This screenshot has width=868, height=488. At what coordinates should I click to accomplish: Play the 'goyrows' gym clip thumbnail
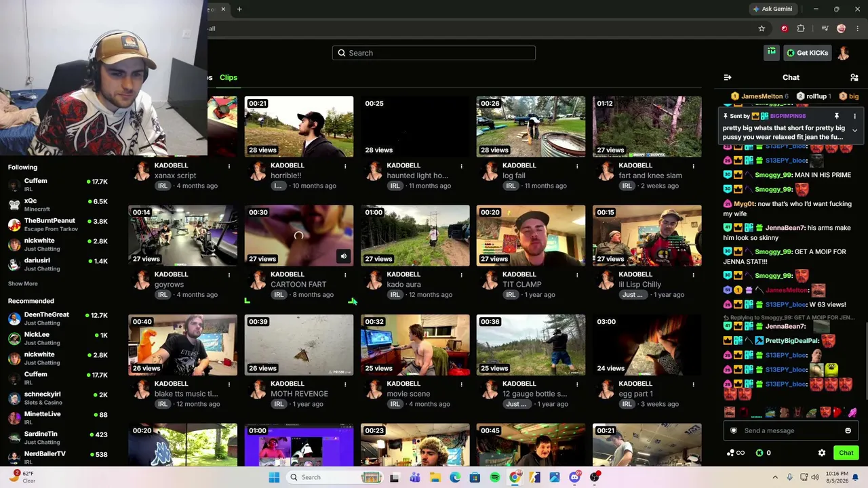pyautogui.click(x=183, y=236)
